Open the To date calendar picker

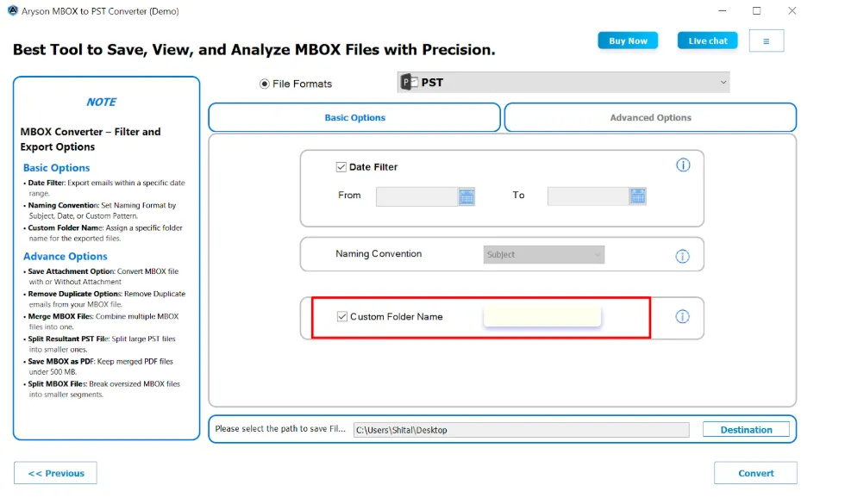pyautogui.click(x=637, y=196)
